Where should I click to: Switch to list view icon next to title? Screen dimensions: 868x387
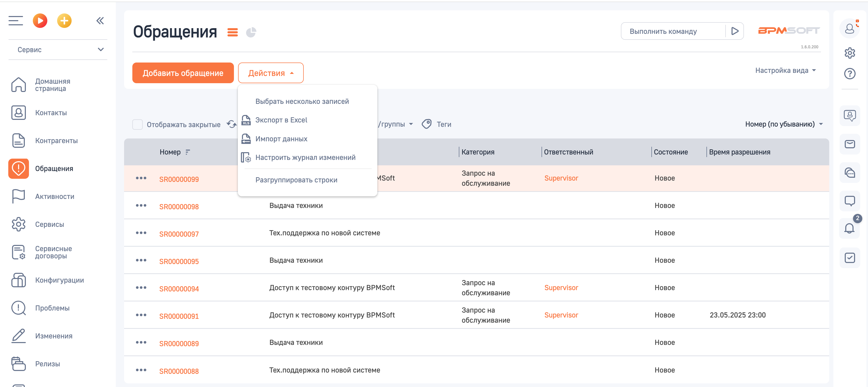click(232, 32)
